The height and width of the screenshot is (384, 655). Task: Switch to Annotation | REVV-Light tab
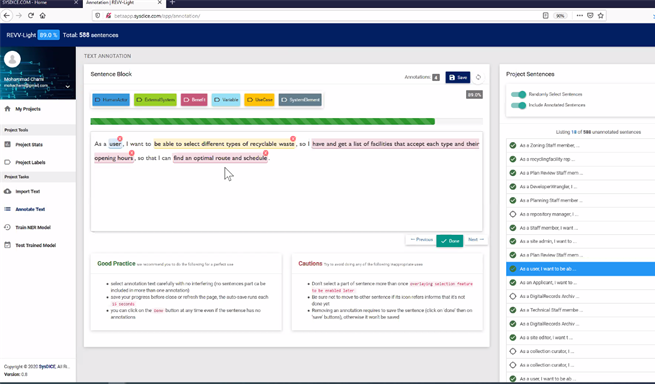tap(124, 3)
